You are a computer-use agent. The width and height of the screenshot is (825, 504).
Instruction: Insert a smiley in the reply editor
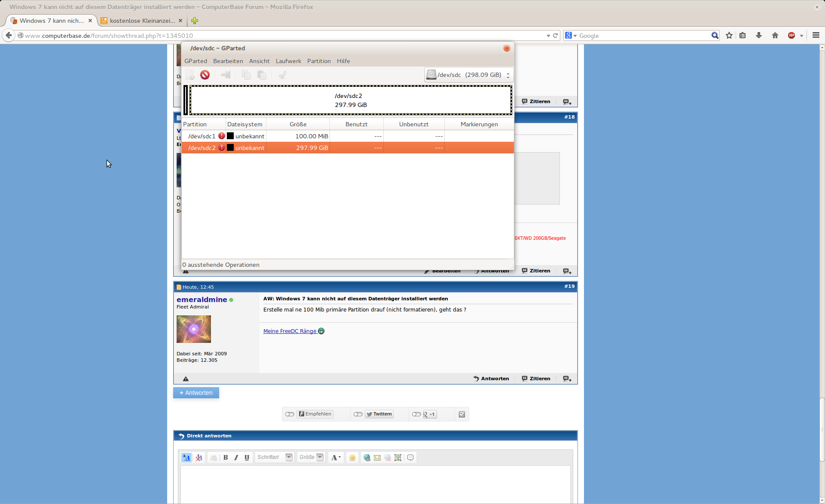(352, 458)
